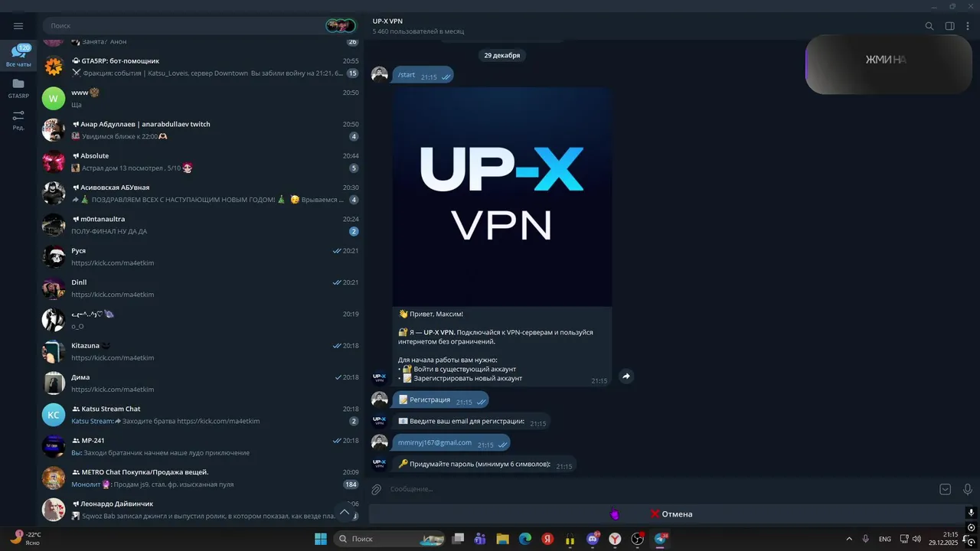Viewport: 980px width, 551px height.
Task: Click the mmirnyj167@gmail.com email link
Action: pos(435,442)
